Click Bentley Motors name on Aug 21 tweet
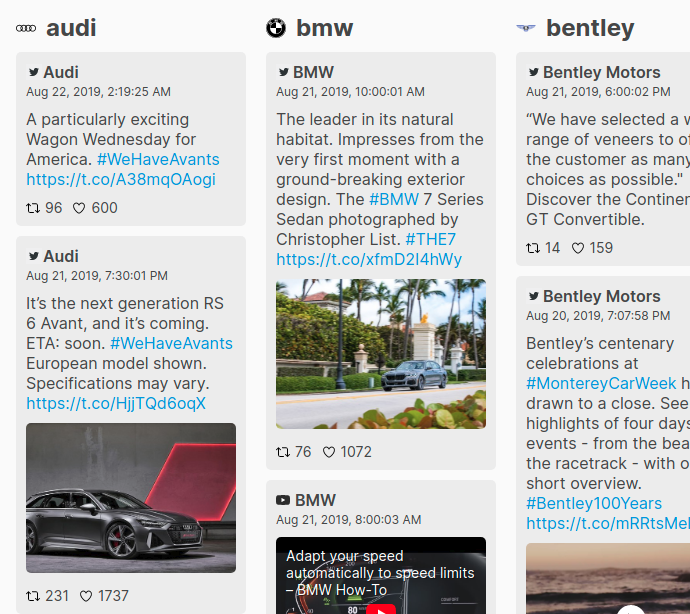Image resolution: width=690 pixels, height=614 pixels. click(602, 72)
